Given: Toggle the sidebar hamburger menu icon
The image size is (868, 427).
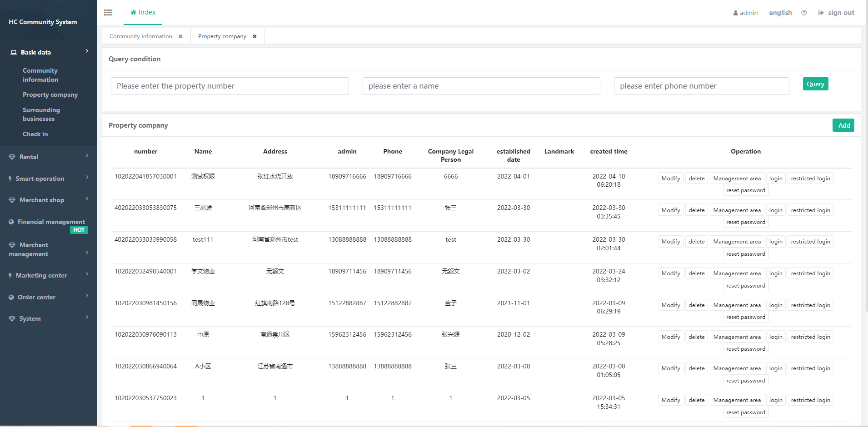Looking at the screenshot, I should click(x=108, y=13).
